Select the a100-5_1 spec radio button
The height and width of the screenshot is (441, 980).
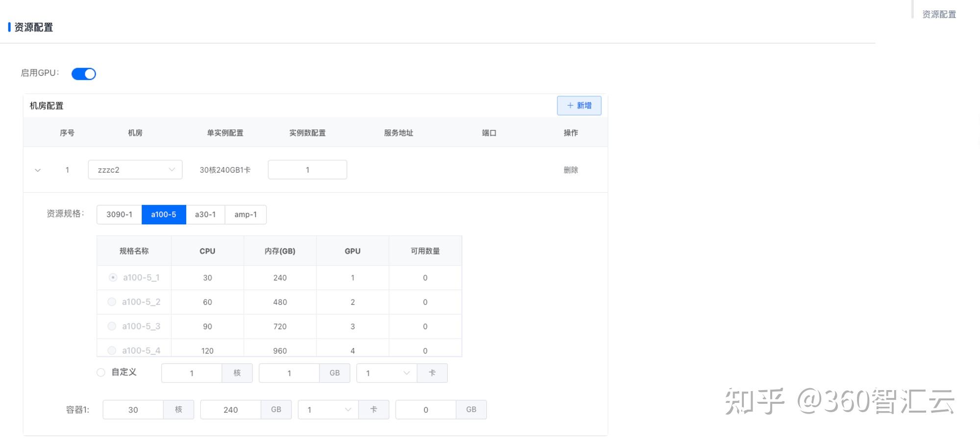pyautogui.click(x=113, y=278)
